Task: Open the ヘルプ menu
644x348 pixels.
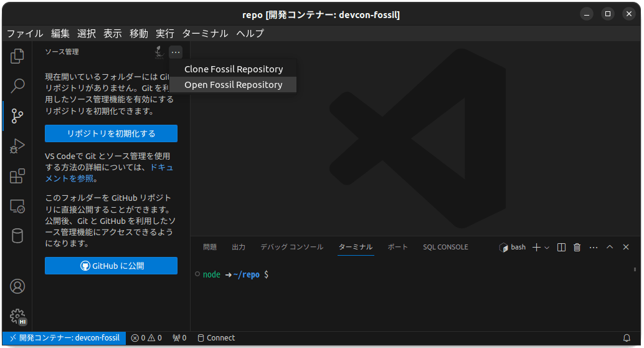Action: pyautogui.click(x=250, y=33)
